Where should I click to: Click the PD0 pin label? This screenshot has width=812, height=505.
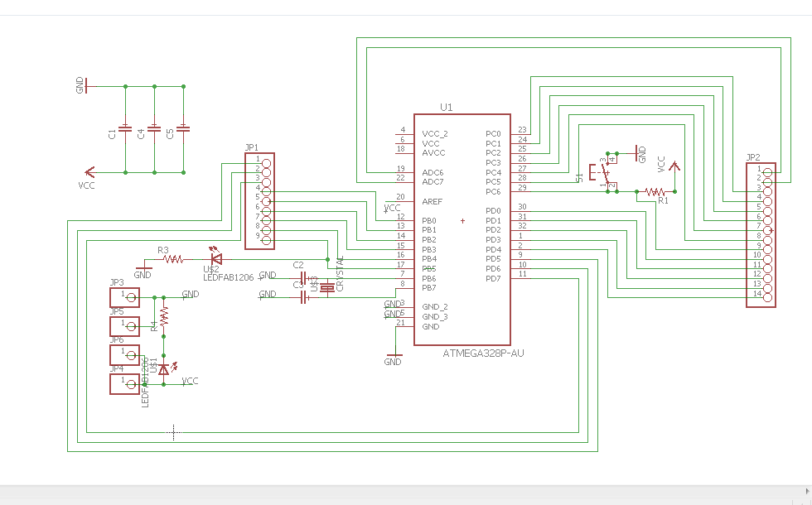(x=493, y=211)
